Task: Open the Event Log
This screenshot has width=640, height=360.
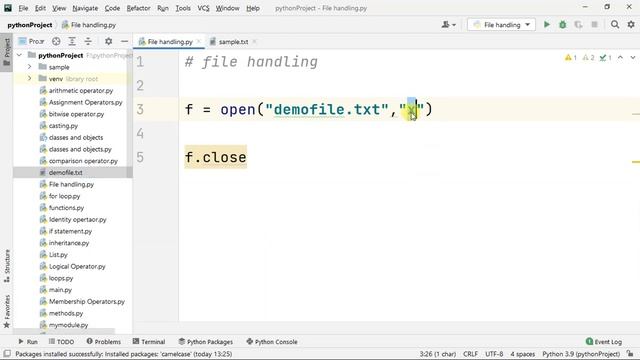Action: tap(604, 342)
